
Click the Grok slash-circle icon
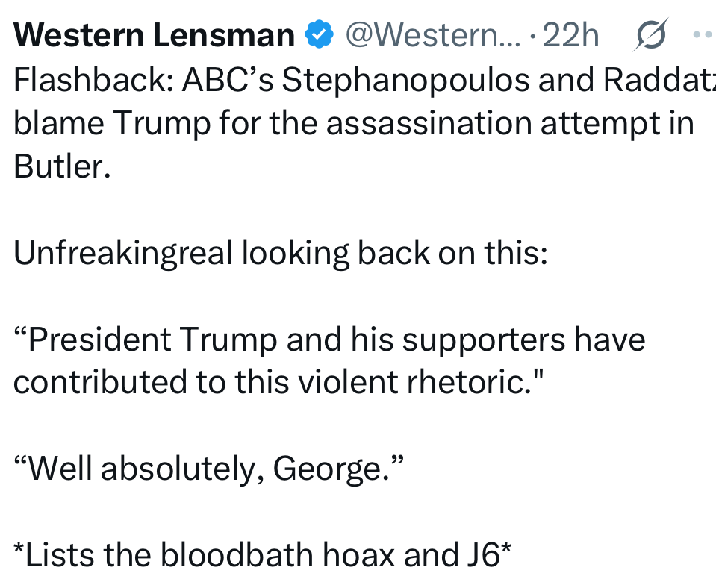tap(651, 36)
